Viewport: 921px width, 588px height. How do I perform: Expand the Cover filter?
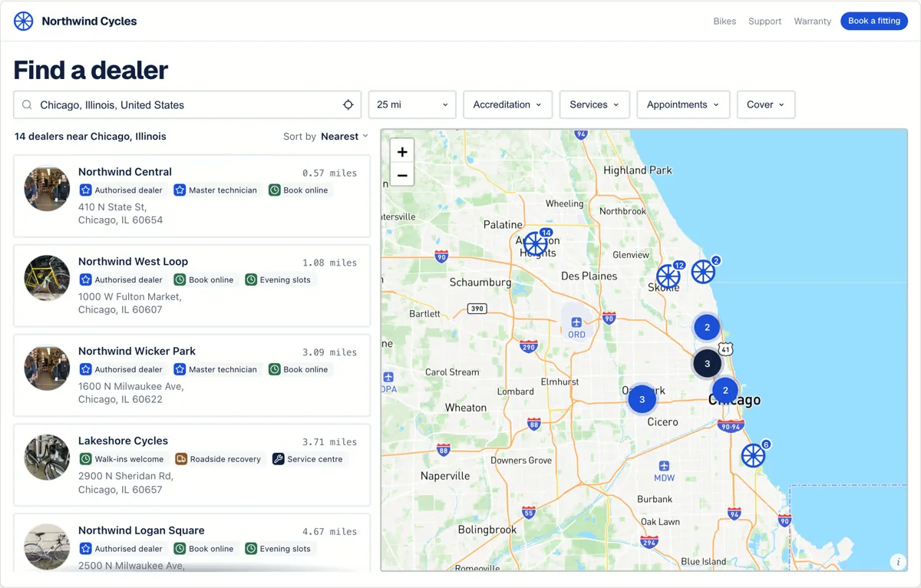pyautogui.click(x=766, y=104)
